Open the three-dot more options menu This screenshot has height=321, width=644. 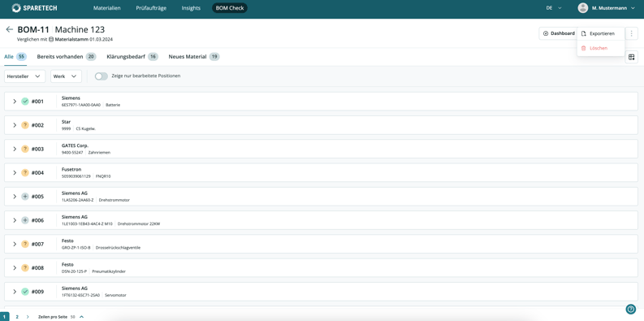631,33
